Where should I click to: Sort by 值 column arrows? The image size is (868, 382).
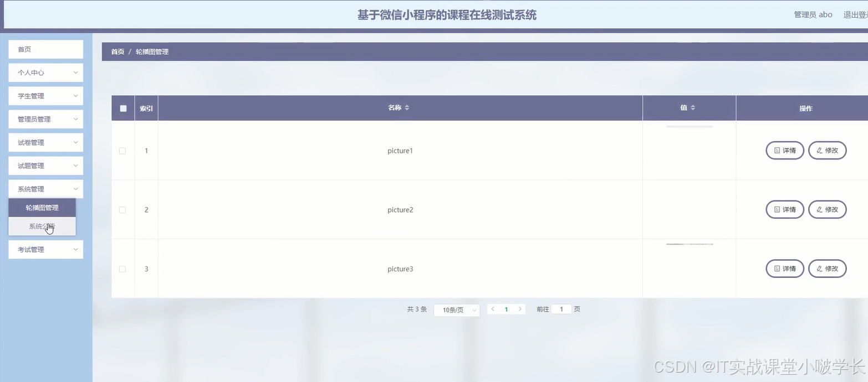[x=693, y=107]
